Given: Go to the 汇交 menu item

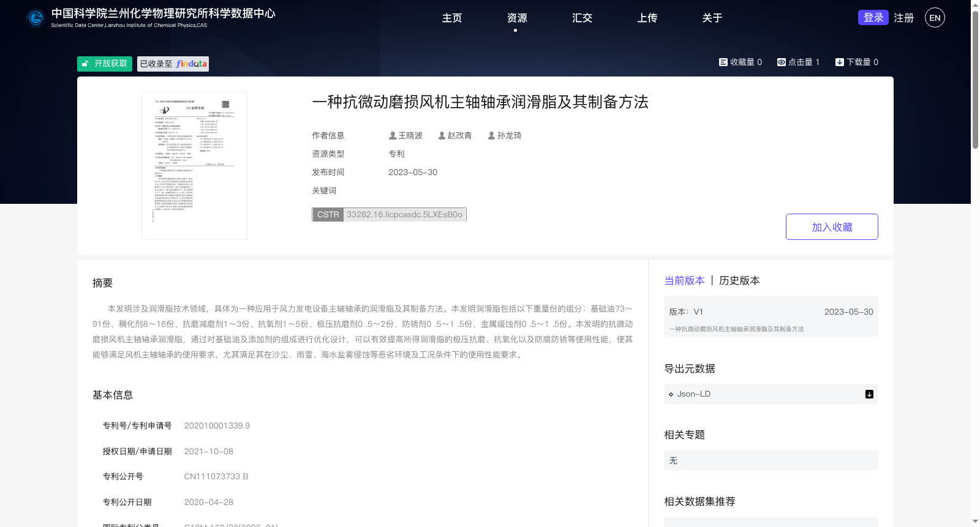Looking at the screenshot, I should tap(582, 18).
